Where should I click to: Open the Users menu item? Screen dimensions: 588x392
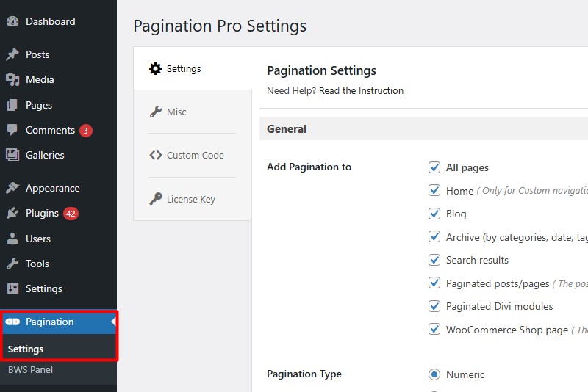[58, 239]
